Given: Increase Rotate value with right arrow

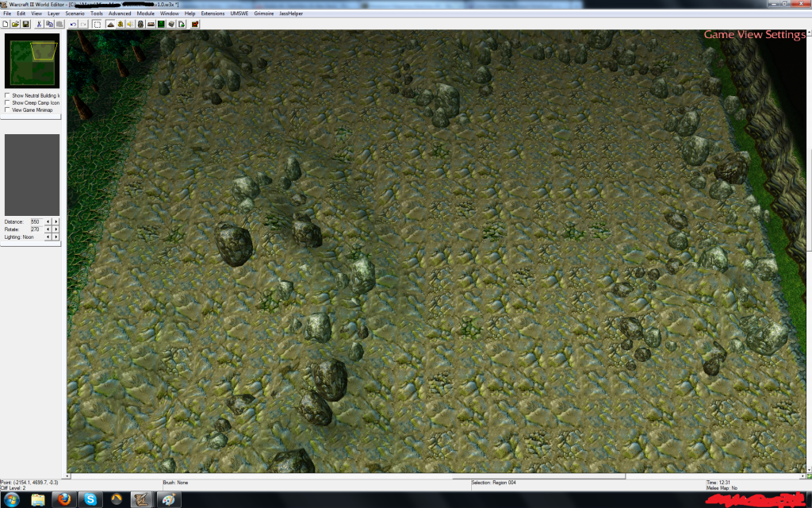Looking at the screenshot, I should 56,229.
